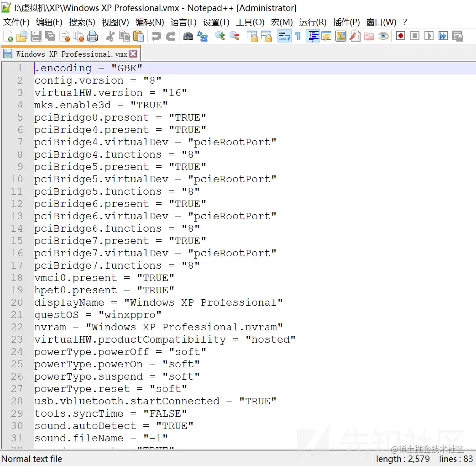Open the 编辑(E) menu
Screen dimensions: 476x466
(49, 22)
